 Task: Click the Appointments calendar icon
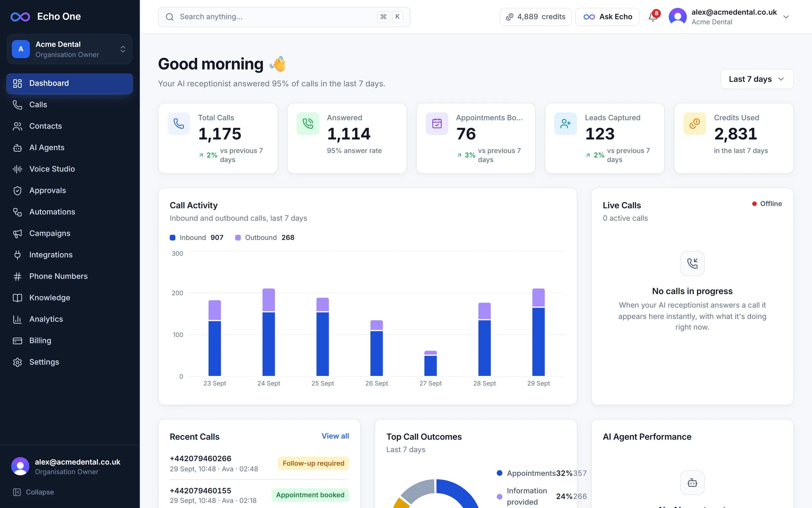coord(437,124)
